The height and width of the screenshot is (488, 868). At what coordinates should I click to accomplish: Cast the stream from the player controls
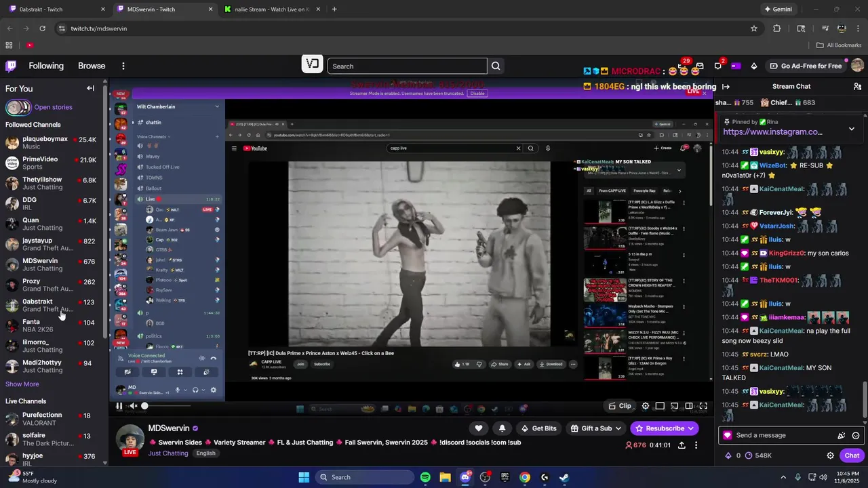point(675,406)
